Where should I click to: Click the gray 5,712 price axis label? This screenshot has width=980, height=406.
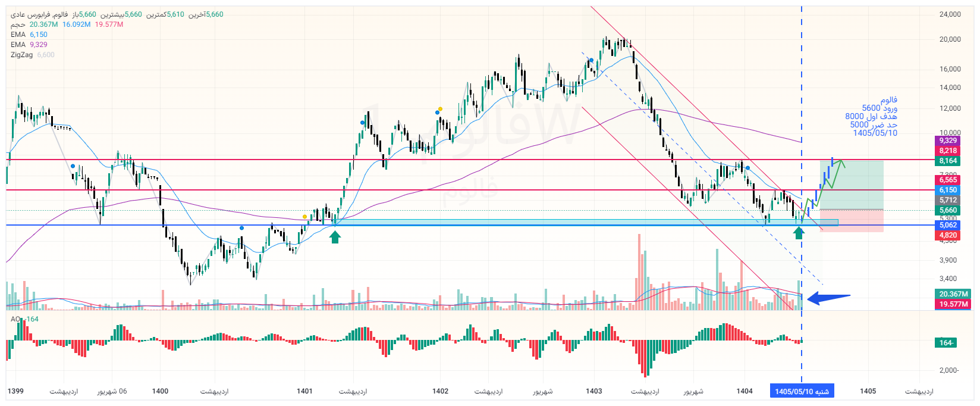pos(948,200)
